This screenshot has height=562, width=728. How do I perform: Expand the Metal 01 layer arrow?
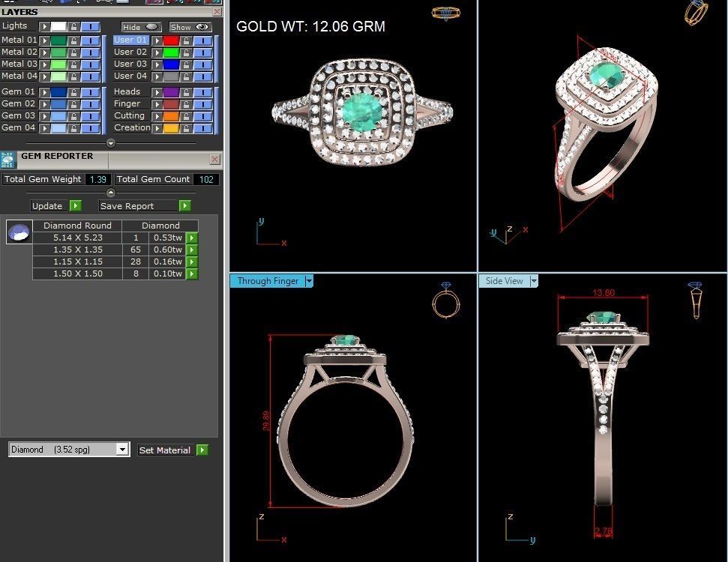[x=45, y=40]
